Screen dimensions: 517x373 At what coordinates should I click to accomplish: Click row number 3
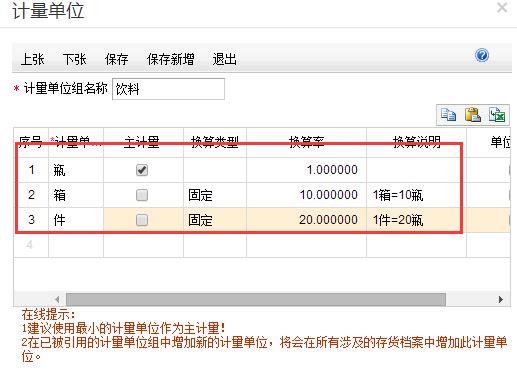31,220
